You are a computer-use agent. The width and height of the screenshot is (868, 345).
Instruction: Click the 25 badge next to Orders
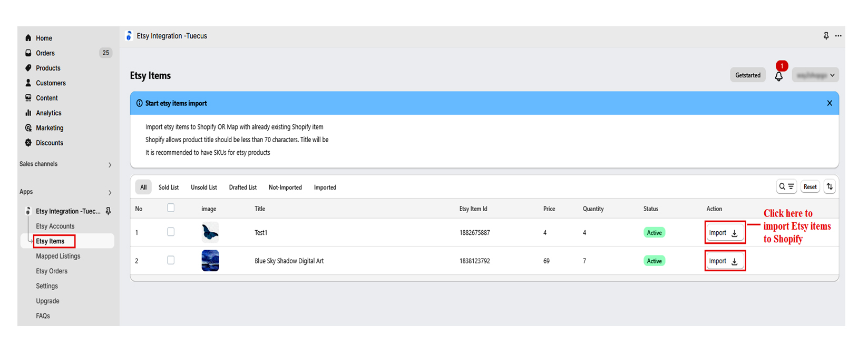point(106,53)
